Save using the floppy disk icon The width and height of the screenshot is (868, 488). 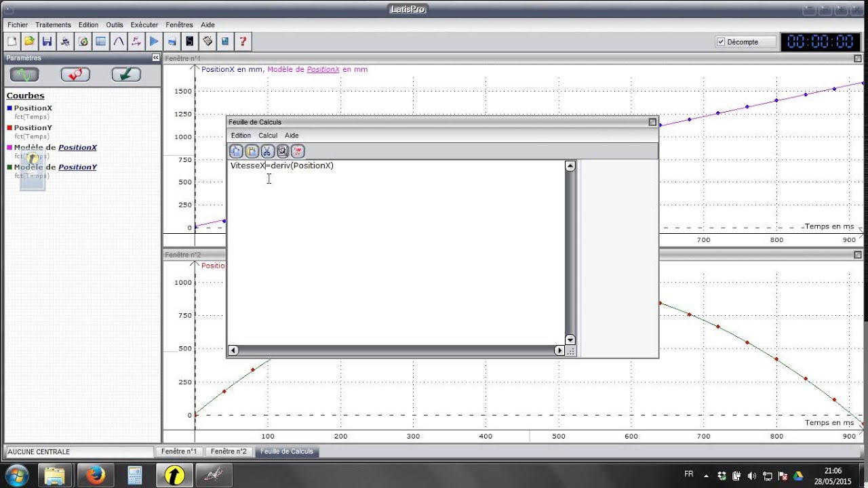tap(47, 41)
